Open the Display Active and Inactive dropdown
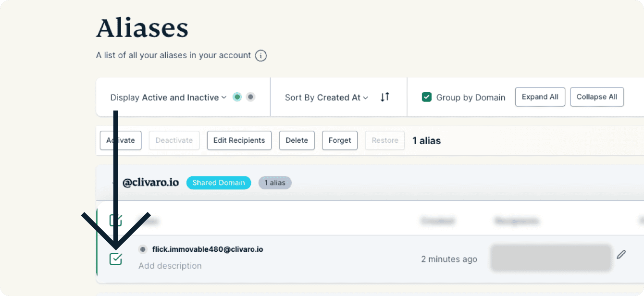The image size is (644, 296). click(168, 98)
